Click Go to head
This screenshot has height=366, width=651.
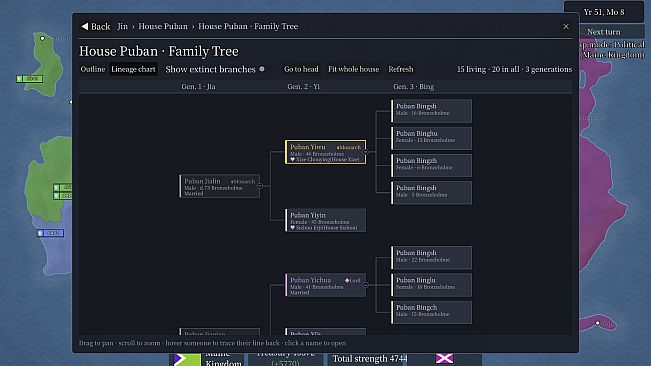coord(301,69)
